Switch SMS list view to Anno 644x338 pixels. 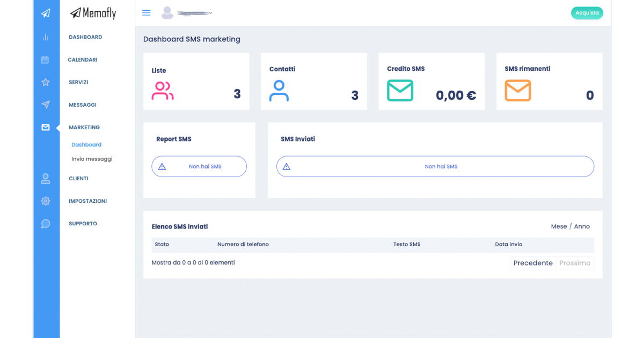point(582,226)
